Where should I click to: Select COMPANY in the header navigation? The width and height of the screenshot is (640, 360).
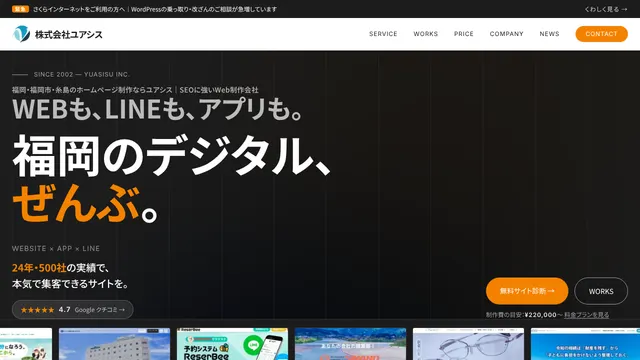[x=507, y=34]
